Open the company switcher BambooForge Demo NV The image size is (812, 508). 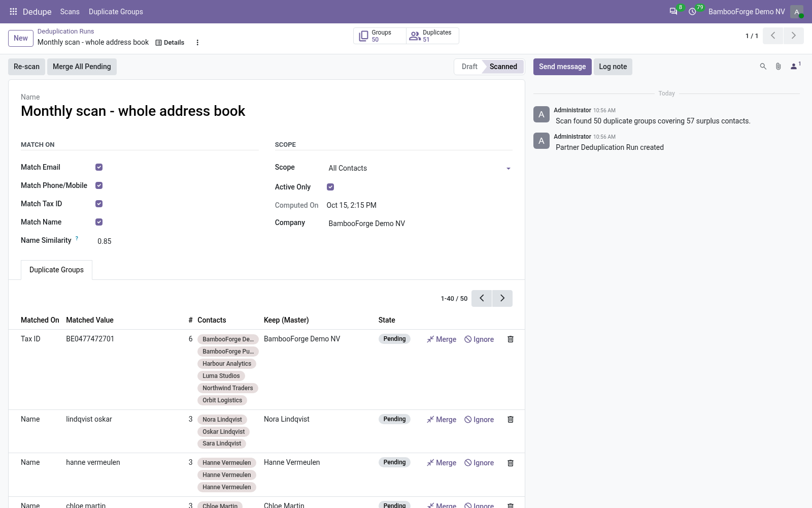tap(747, 12)
